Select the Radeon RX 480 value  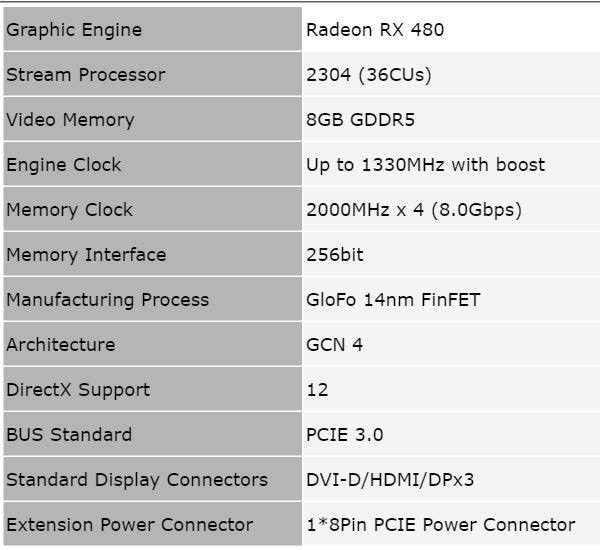pos(375,30)
